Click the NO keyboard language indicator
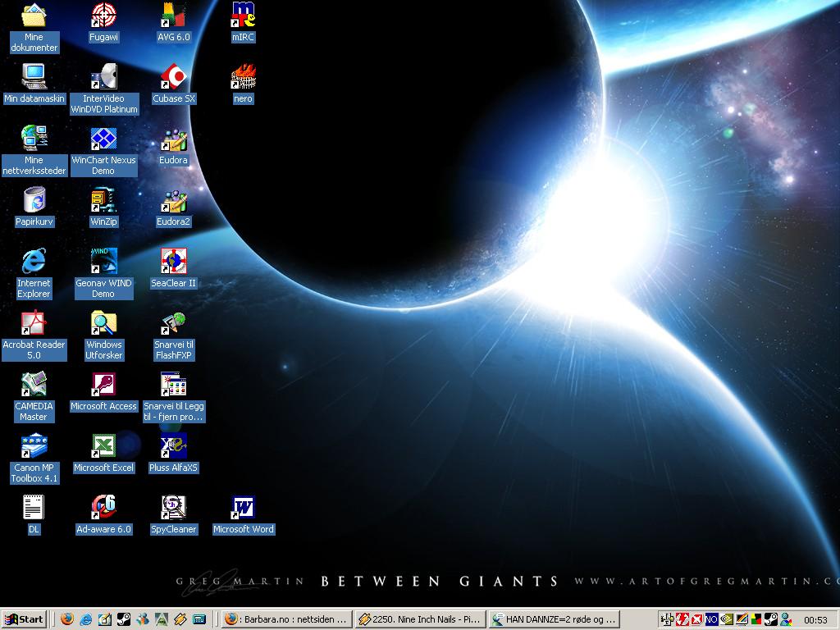The width and height of the screenshot is (840, 630). pos(711,620)
